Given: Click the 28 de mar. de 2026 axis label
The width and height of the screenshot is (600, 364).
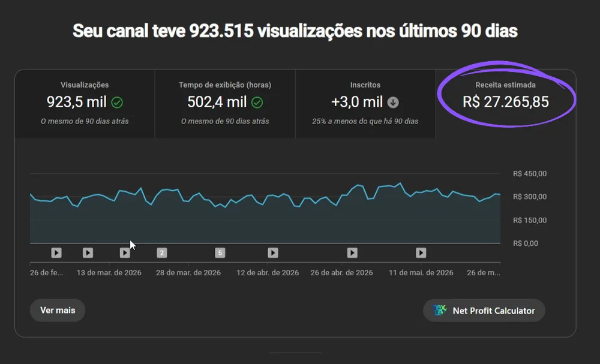Looking at the screenshot, I should point(188,273).
